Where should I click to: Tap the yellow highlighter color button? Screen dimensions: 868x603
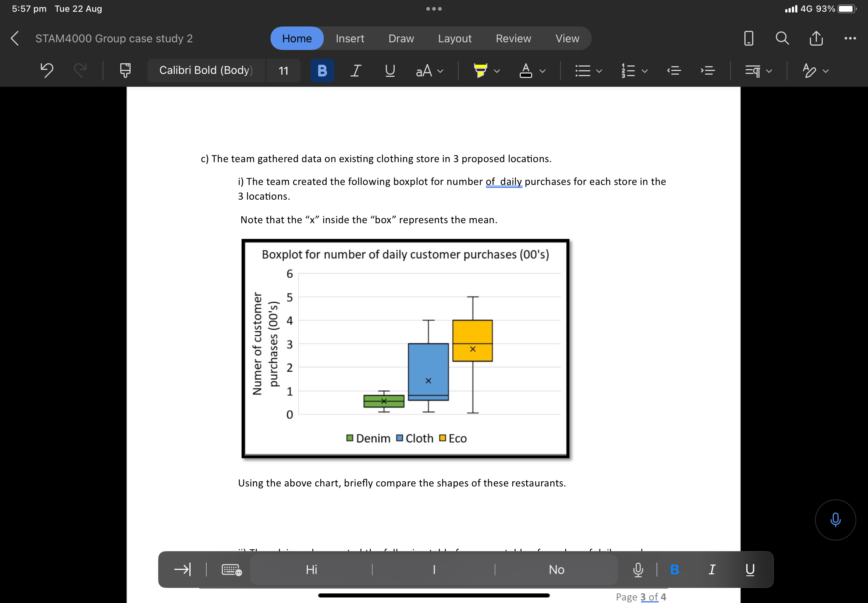480,71
